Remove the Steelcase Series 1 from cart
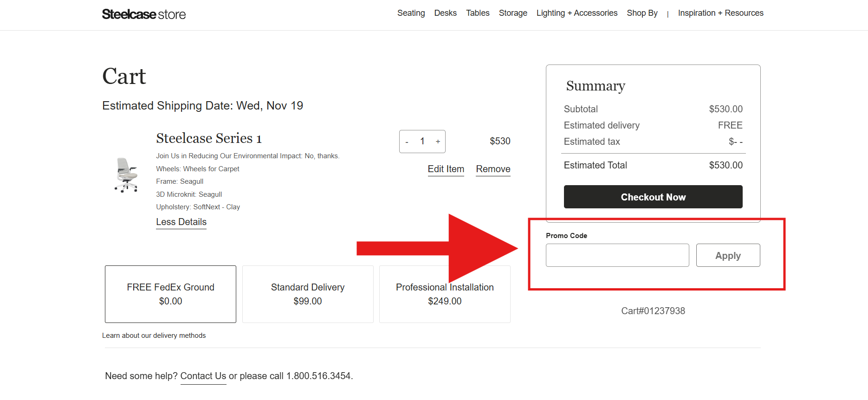 [492, 169]
